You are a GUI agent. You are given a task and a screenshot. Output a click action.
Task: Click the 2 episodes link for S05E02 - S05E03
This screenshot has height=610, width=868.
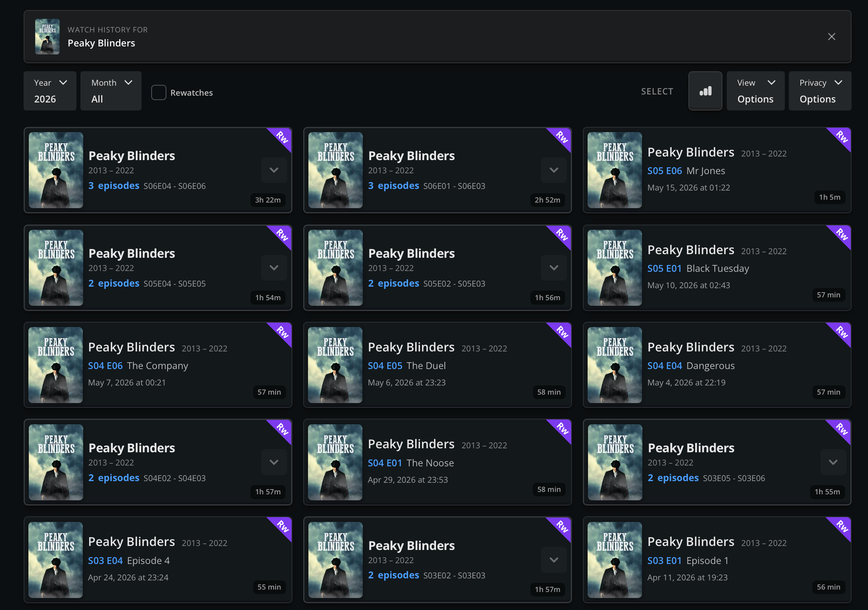[x=394, y=283]
